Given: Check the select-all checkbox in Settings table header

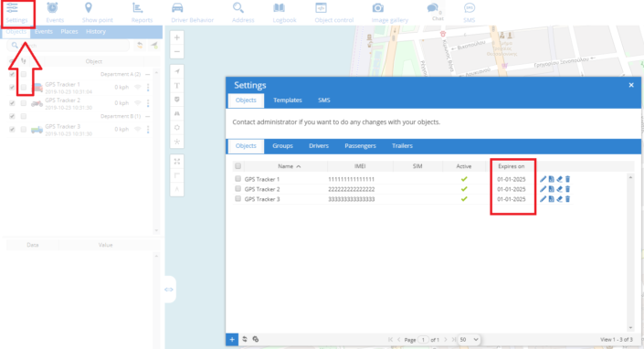Looking at the screenshot, I should [238, 166].
